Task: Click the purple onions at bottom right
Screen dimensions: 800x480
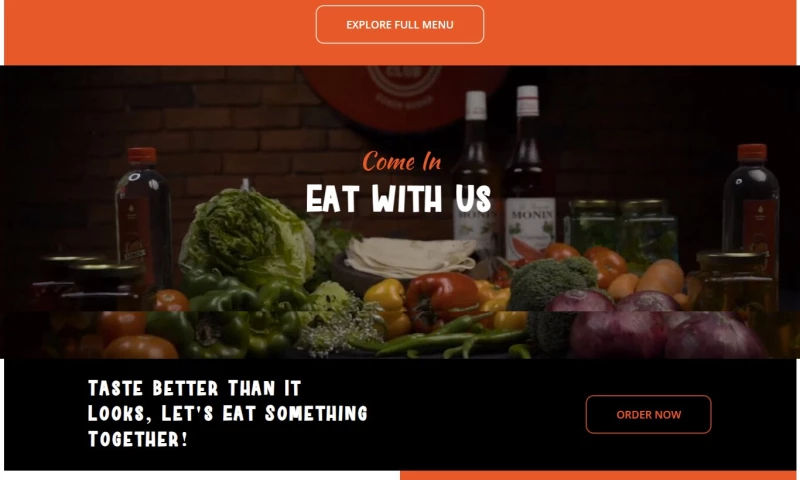Action: point(658,325)
